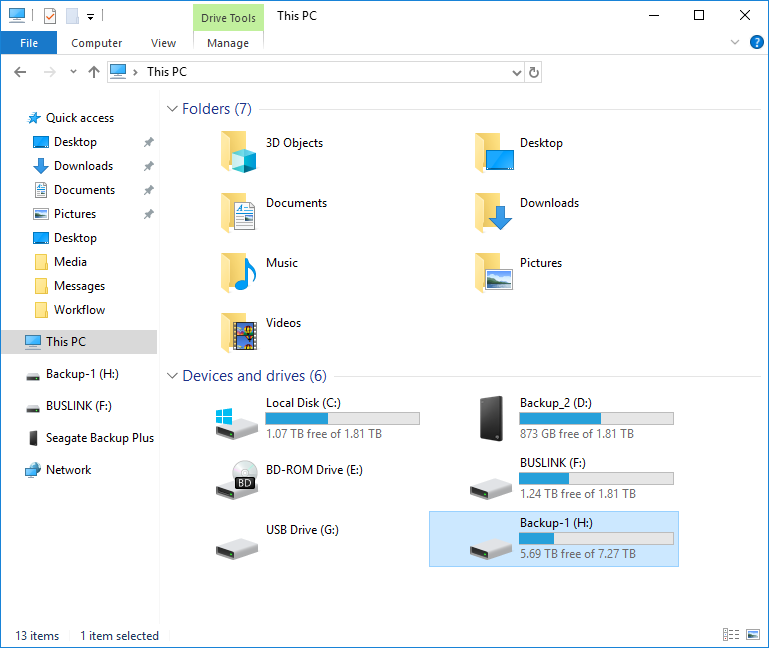Image resolution: width=769 pixels, height=648 pixels.
Task: Open the address bar history dropdown
Action: coord(516,73)
